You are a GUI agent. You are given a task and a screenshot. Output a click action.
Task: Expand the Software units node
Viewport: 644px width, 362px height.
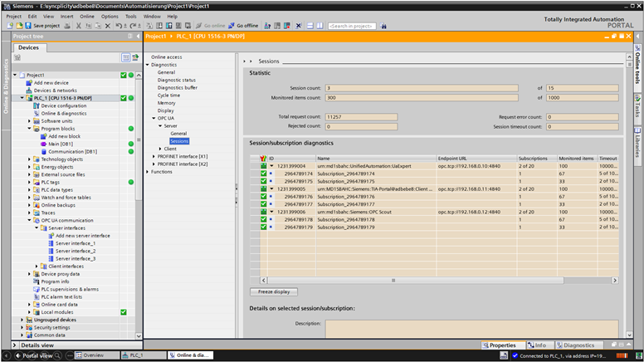tap(30, 120)
